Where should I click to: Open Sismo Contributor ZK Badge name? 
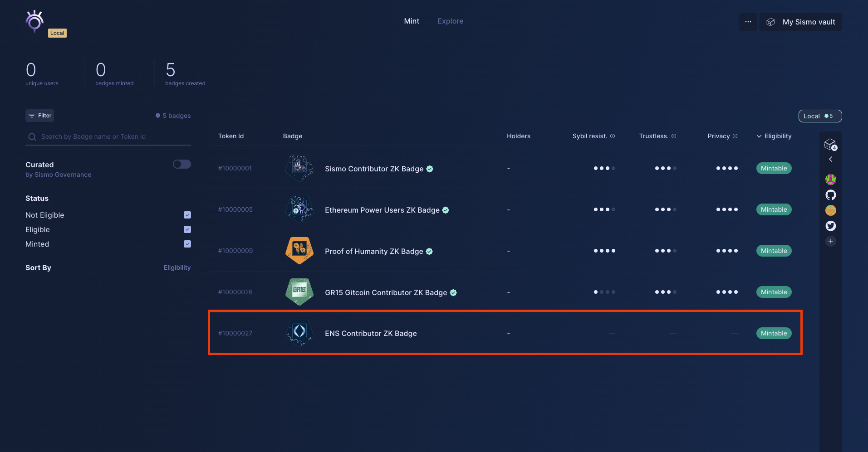coord(374,169)
